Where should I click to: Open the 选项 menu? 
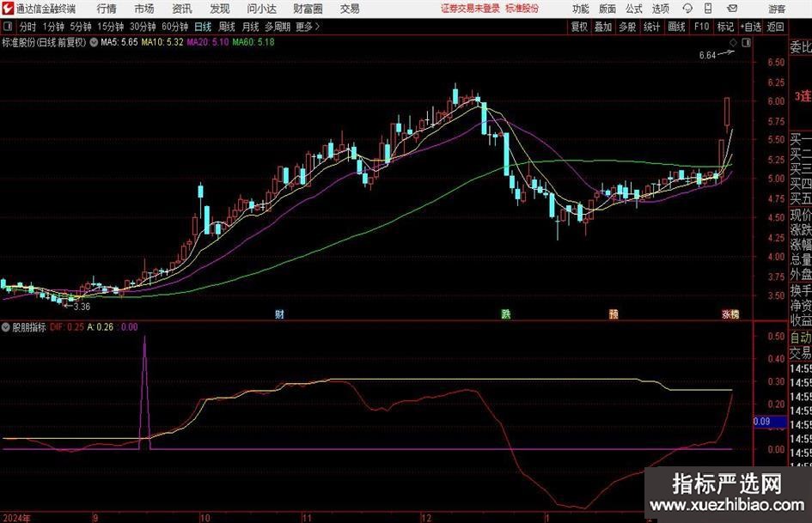pyautogui.click(x=661, y=9)
